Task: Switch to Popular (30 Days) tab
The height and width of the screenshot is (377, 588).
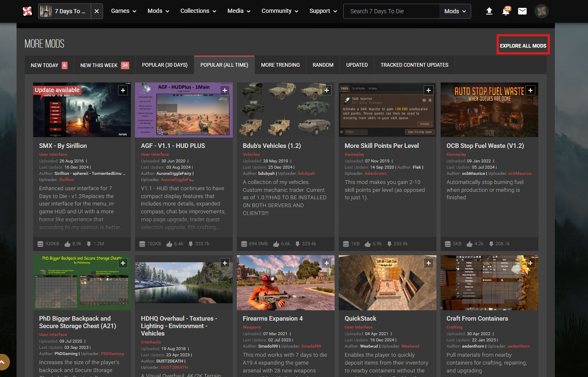Action: tap(165, 65)
